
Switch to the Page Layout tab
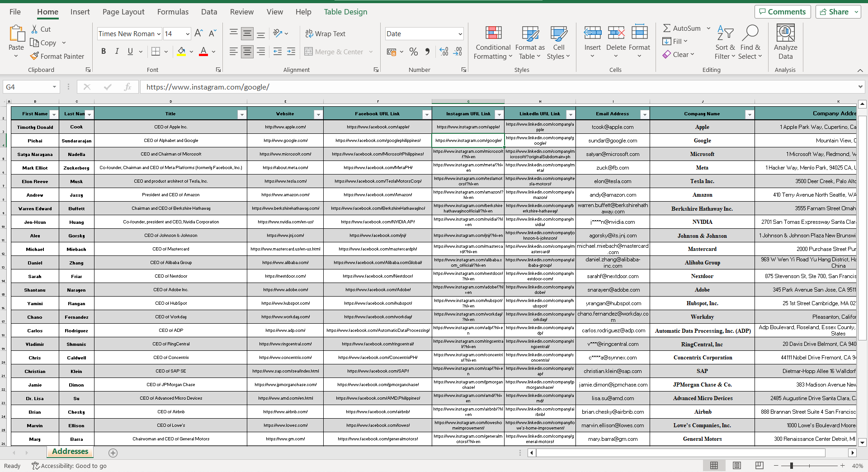point(123,12)
